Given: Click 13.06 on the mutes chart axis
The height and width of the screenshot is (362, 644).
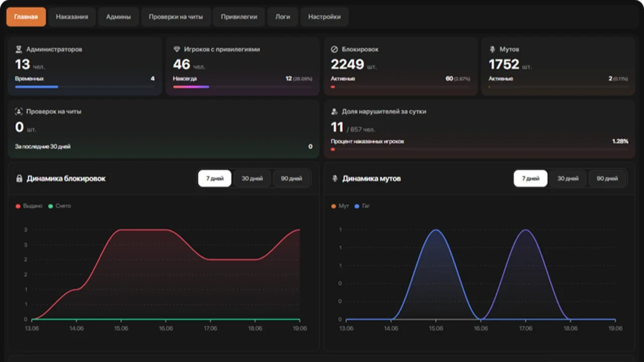Looking at the screenshot, I should (x=346, y=328).
